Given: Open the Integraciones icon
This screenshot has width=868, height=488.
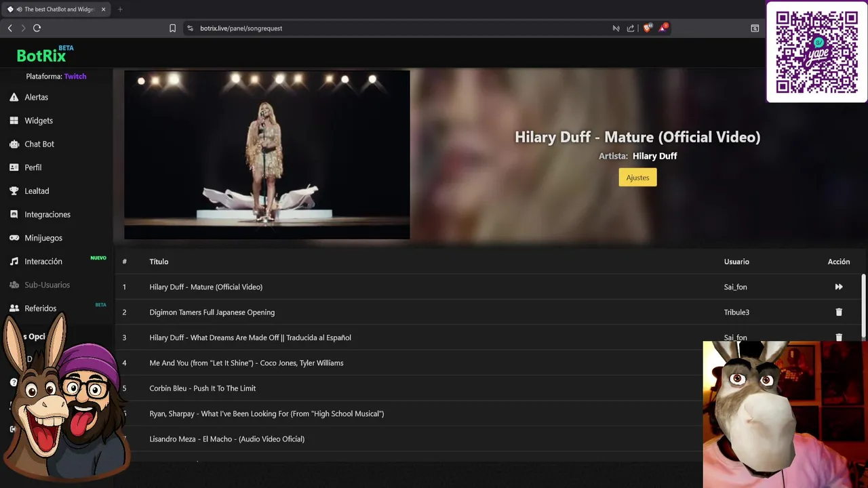Looking at the screenshot, I should pos(14,214).
